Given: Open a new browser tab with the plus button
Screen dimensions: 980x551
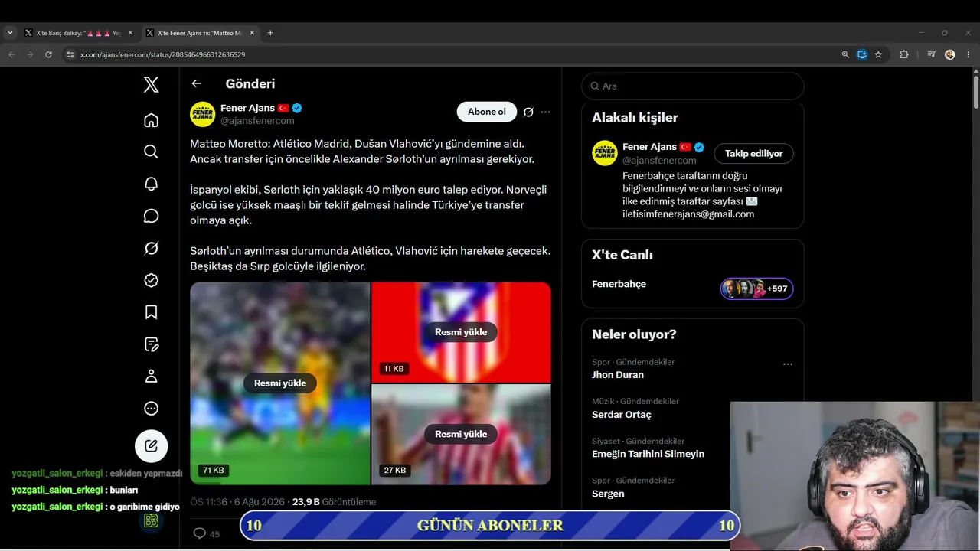Looking at the screenshot, I should 270,33.
